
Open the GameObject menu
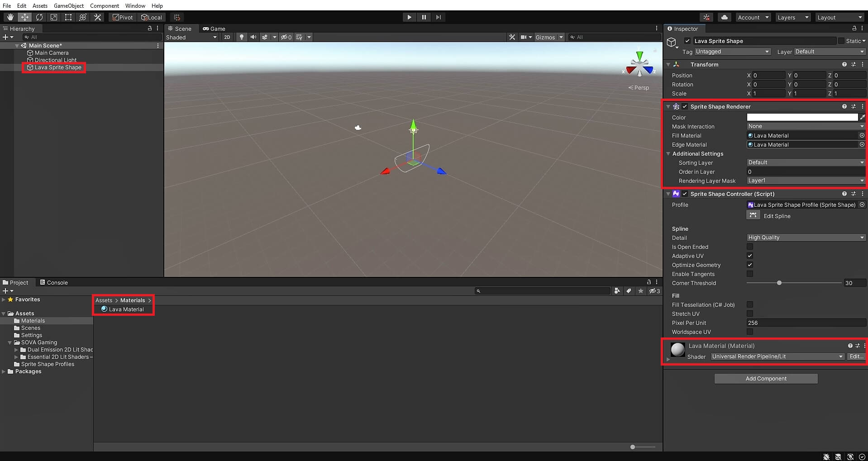[69, 5]
